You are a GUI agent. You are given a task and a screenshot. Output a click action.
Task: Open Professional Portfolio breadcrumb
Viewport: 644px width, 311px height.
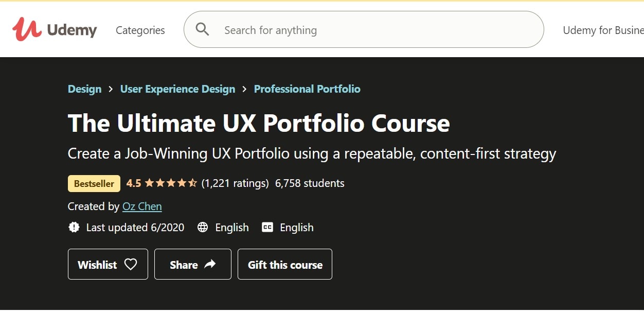tap(307, 89)
